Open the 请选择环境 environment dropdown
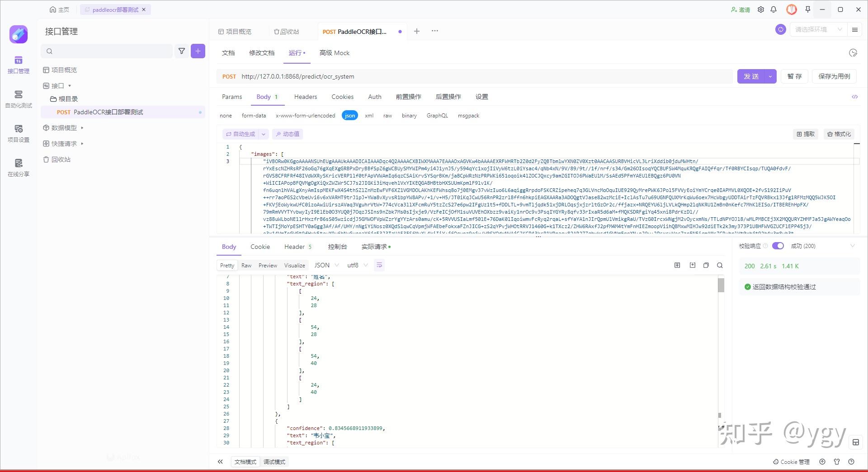Image resolution: width=868 pixels, height=472 pixels. click(818, 29)
